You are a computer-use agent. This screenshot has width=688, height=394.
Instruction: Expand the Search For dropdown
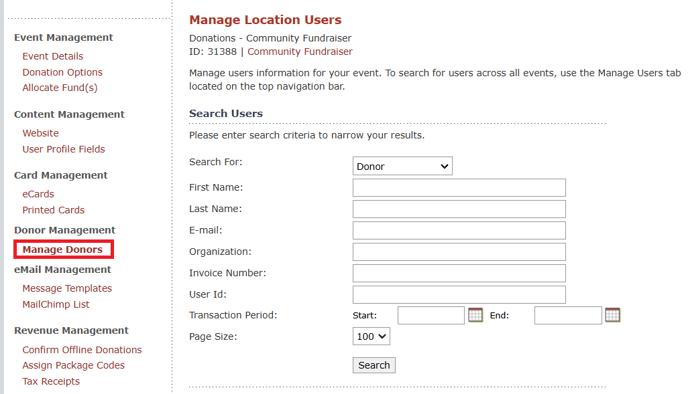point(402,166)
